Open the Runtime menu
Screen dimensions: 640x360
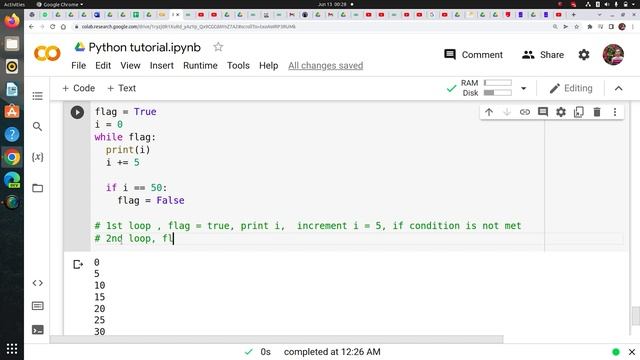[x=200, y=66]
